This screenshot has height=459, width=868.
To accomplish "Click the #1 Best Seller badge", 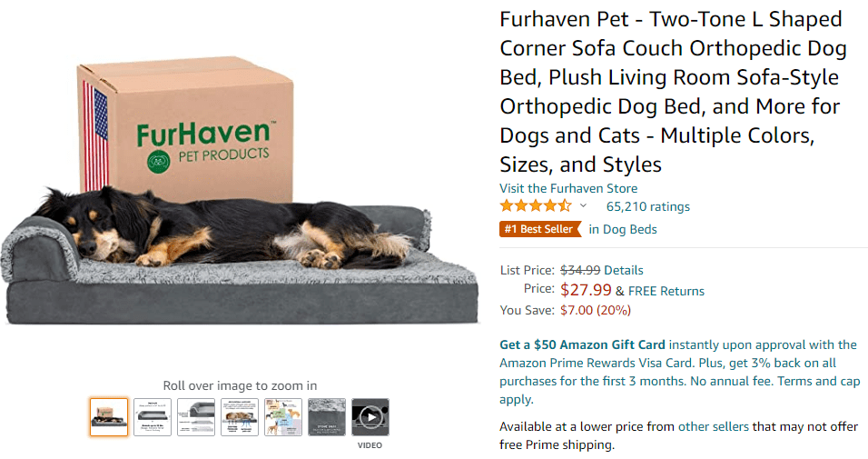I will click(540, 229).
